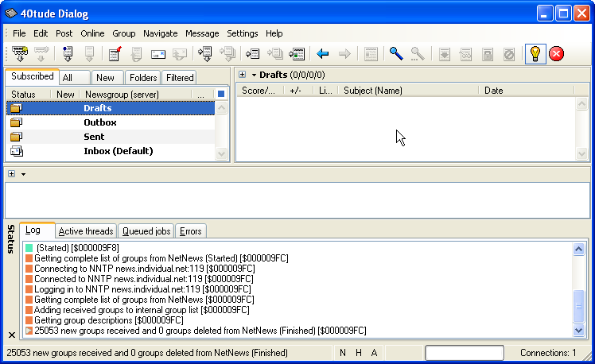595x364 pixels.
Task: Open the Navigate menu
Action: 160,33
